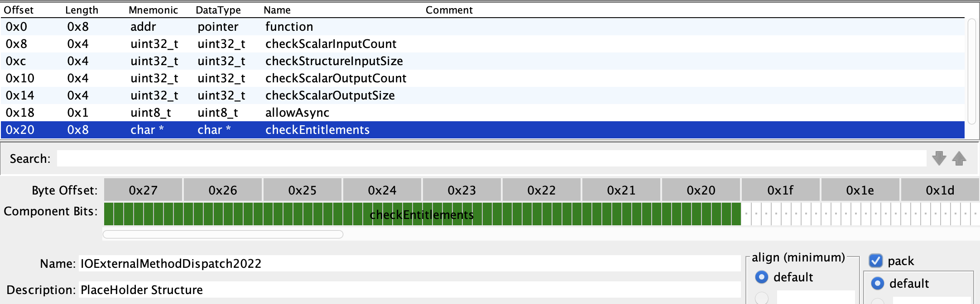Select the function pointer row
Image resolution: width=980 pixels, height=304 pixels.
(289, 27)
